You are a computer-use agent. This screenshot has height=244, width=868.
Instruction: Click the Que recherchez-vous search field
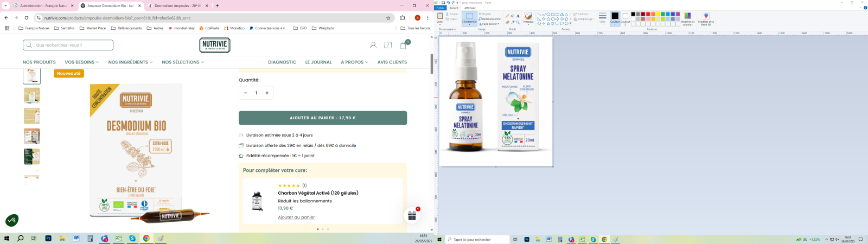coord(68,45)
